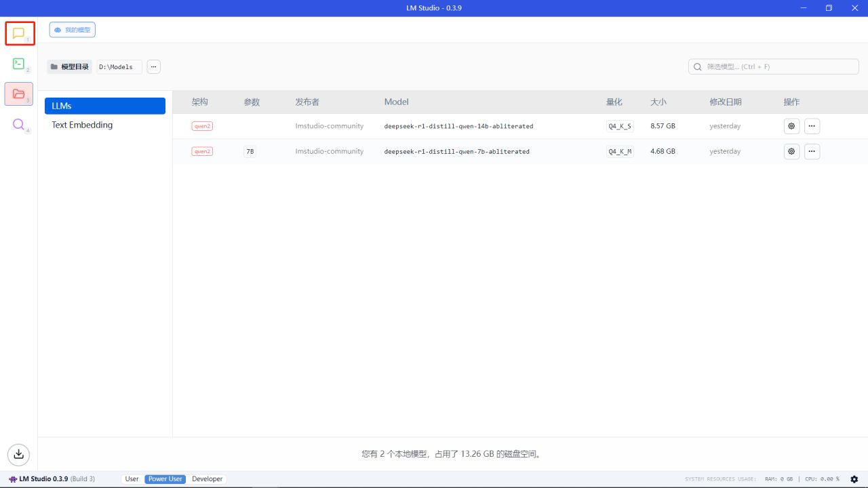Click yesterday date in 7b row
Viewport: 868px width, 488px height.
(x=725, y=151)
